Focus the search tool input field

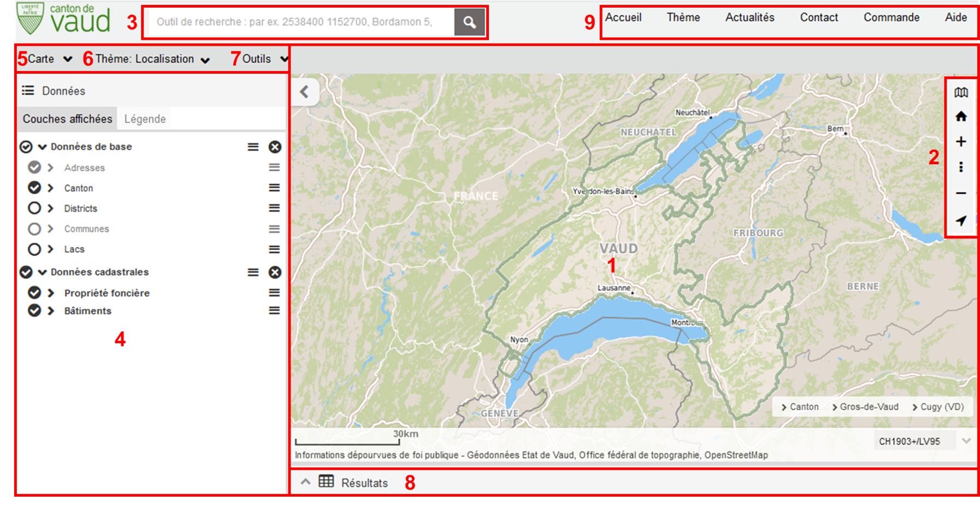(302, 22)
